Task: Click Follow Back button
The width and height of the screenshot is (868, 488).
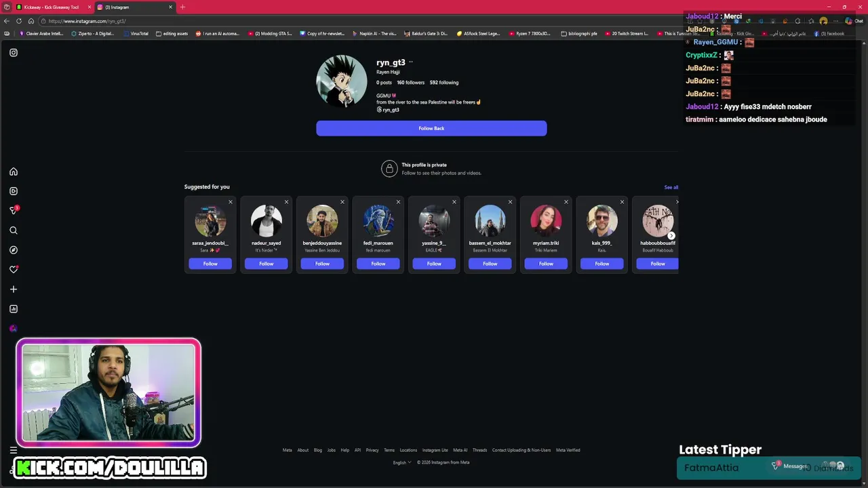Action: 431,128
